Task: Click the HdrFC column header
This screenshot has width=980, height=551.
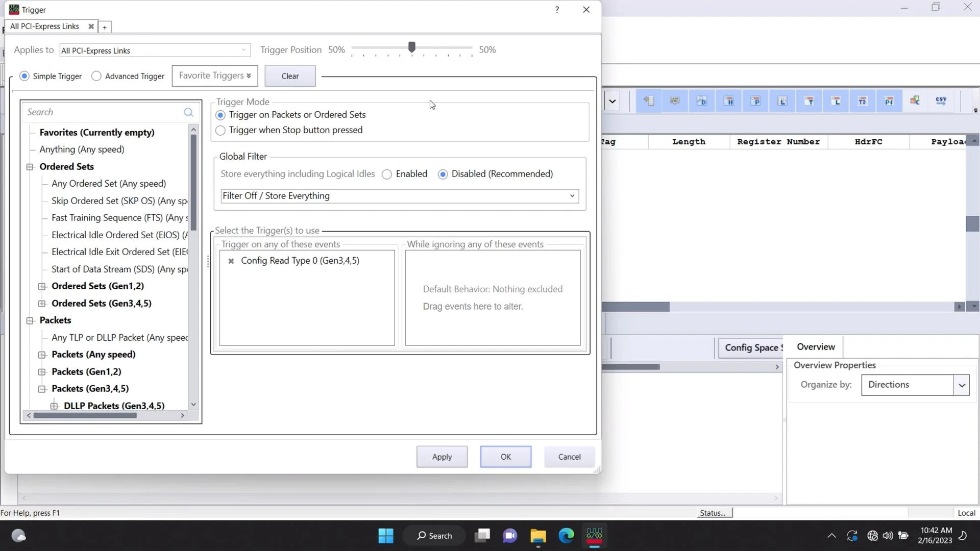Action: click(868, 142)
